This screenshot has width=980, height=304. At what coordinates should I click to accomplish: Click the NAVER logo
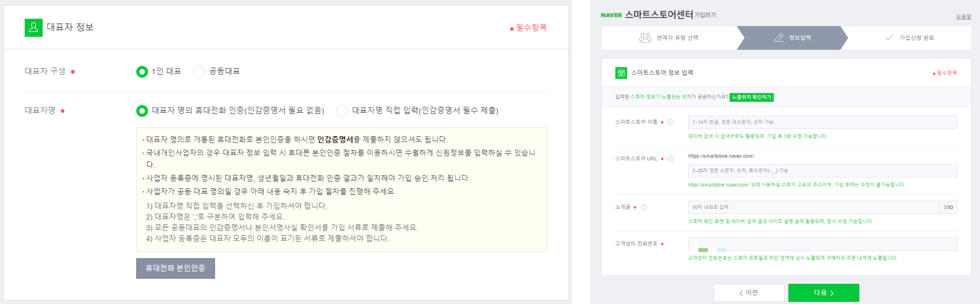[x=611, y=15]
